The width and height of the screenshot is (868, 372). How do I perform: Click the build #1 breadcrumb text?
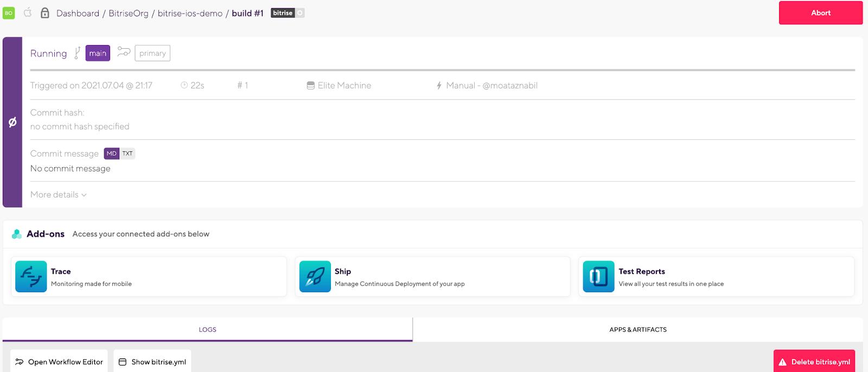click(247, 13)
